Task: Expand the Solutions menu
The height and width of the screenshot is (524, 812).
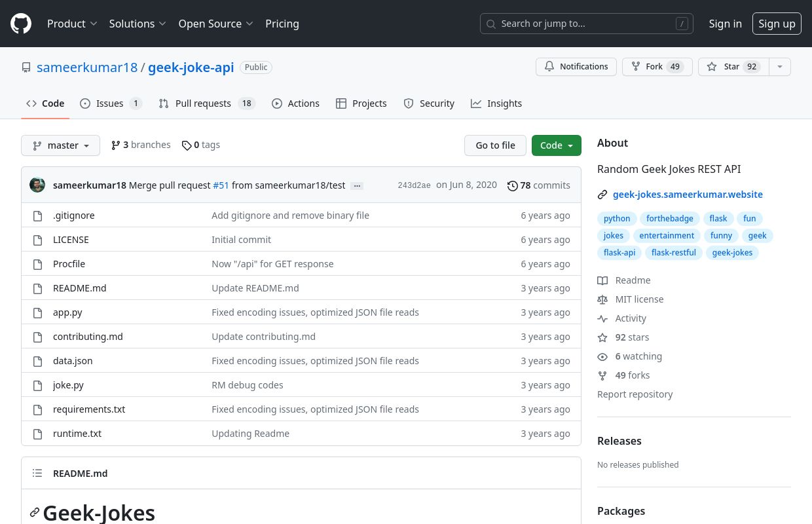Action: tap(138, 24)
